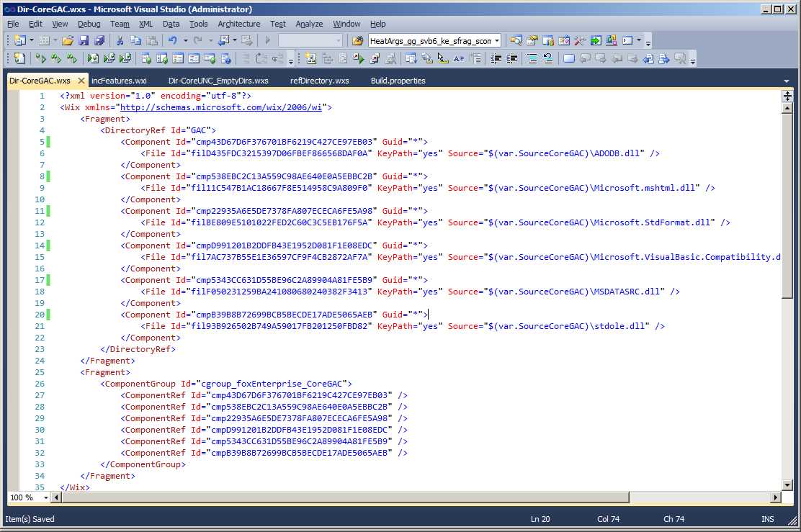Switch to the Build.properties tab
Viewport: 801px width, 532px height.
tap(398, 81)
